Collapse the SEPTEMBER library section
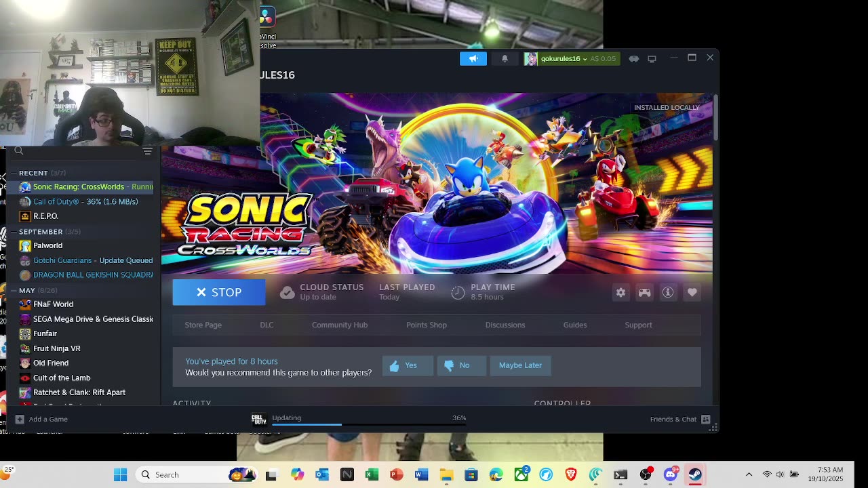This screenshot has height=488, width=868. tap(14, 232)
